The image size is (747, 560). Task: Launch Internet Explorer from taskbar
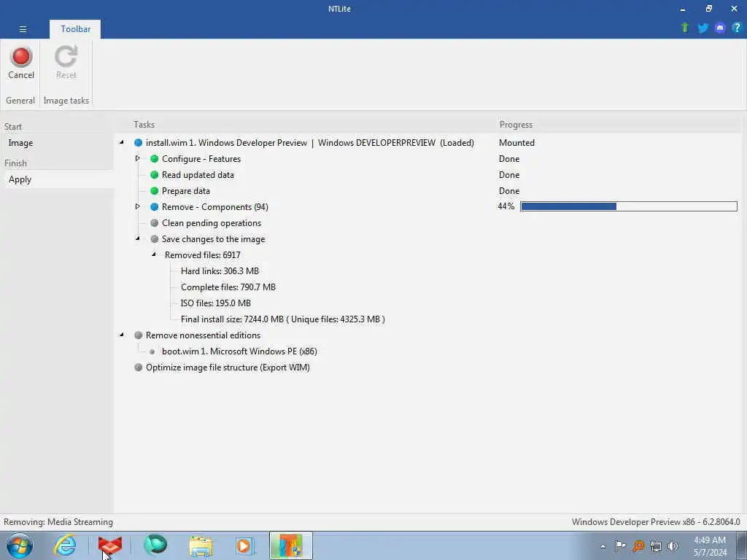tap(65, 545)
